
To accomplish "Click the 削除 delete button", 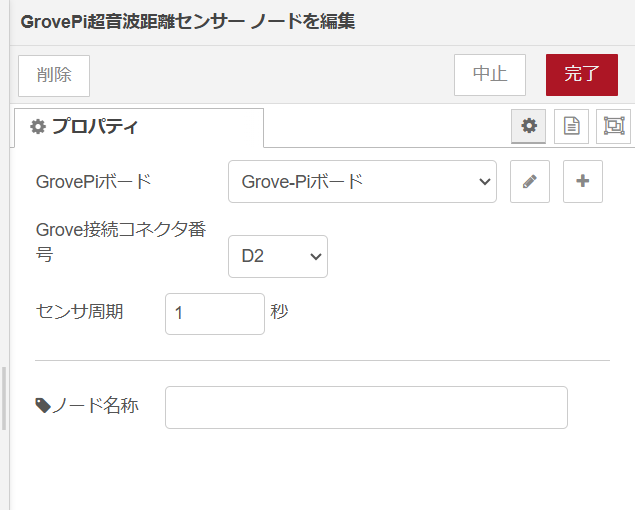I will (x=54, y=76).
